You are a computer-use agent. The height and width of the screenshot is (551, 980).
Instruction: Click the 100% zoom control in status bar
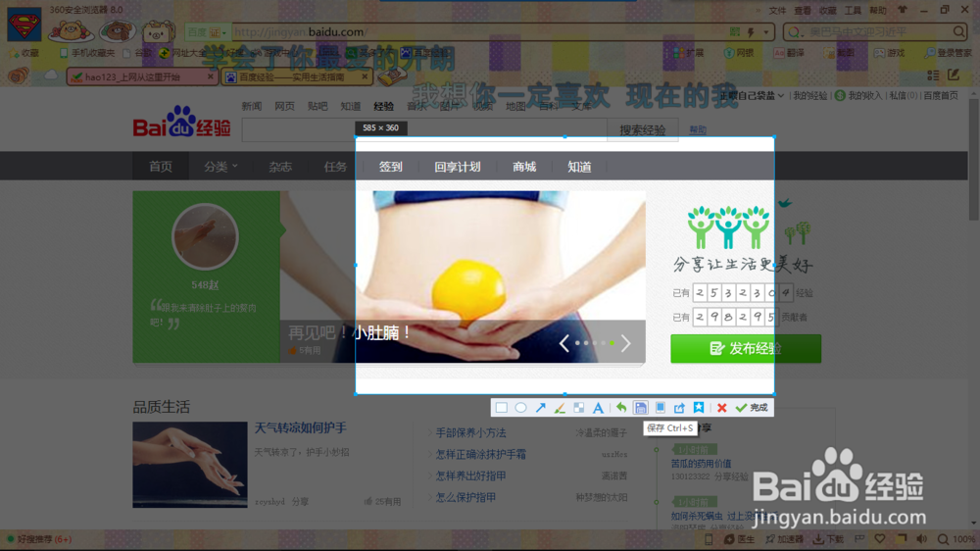[956, 539]
